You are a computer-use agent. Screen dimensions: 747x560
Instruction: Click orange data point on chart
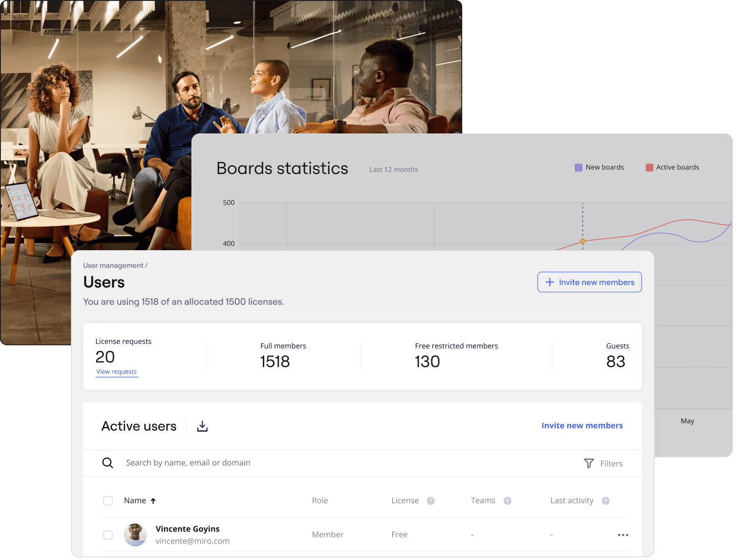[x=583, y=241]
